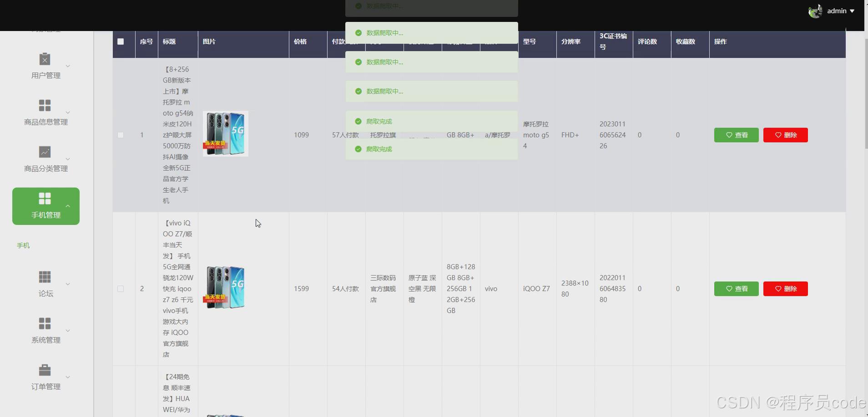Viewport: 868px width, 417px height.
Task: Open the 手机 submenu item
Action: click(x=23, y=245)
